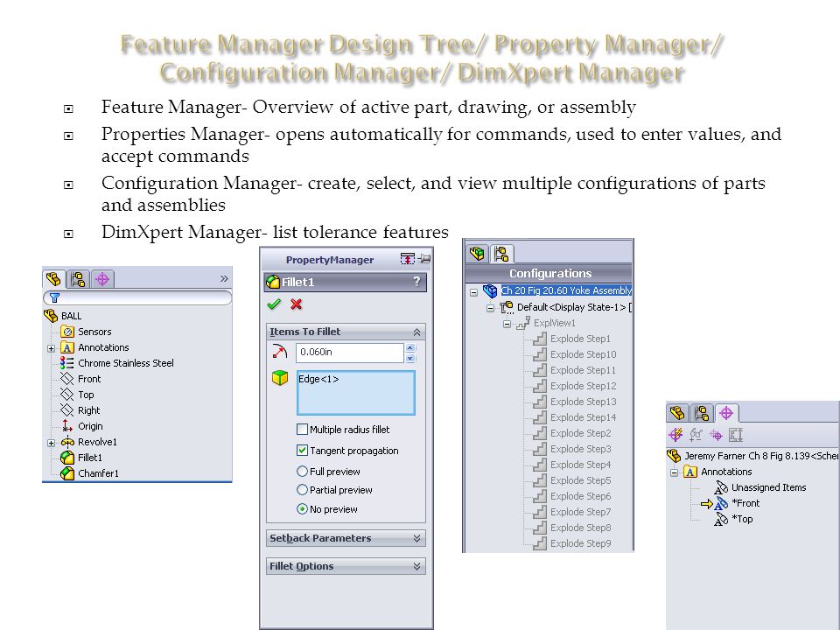Click Auto Dimension Scheme icon
840x630 pixels.
[x=676, y=435]
